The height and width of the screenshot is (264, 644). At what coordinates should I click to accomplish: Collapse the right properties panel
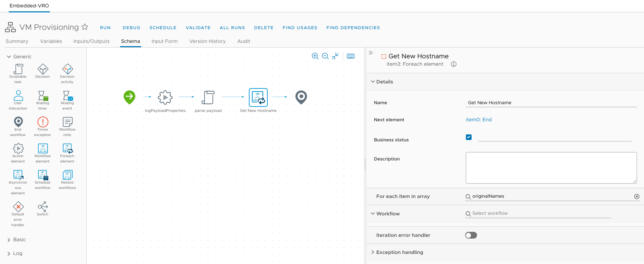click(371, 53)
